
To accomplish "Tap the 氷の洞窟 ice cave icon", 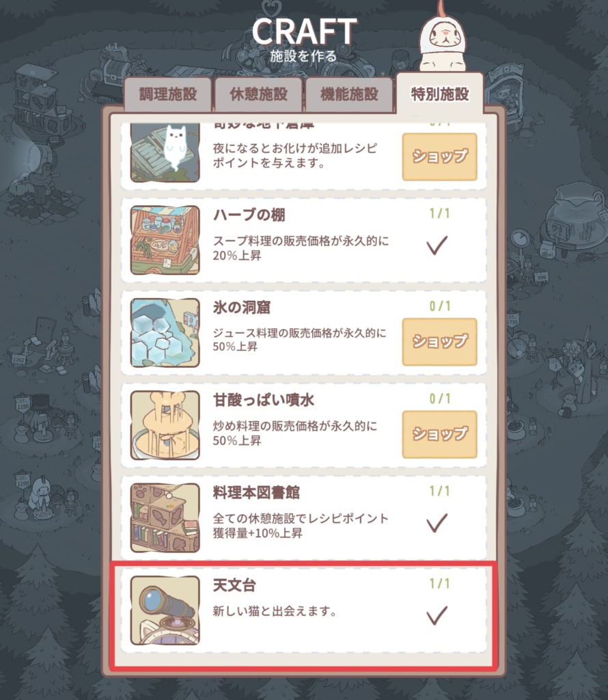I will point(165,333).
